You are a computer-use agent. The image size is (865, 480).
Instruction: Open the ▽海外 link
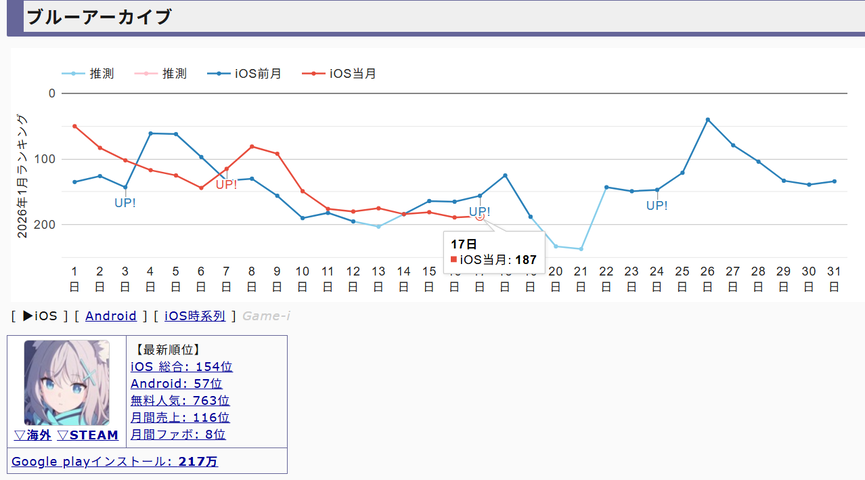click(33, 435)
